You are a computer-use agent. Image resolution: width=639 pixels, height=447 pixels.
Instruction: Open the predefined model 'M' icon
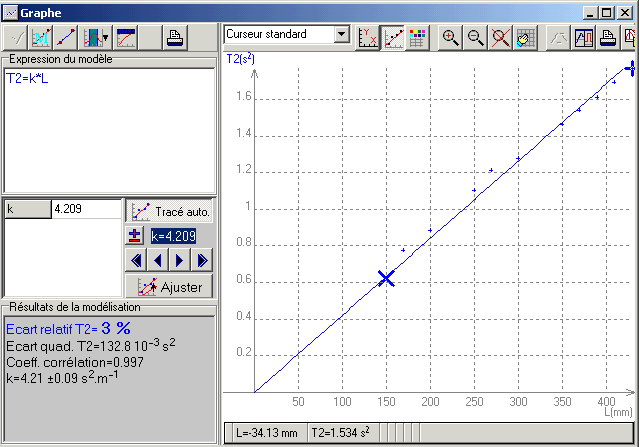click(41, 38)
